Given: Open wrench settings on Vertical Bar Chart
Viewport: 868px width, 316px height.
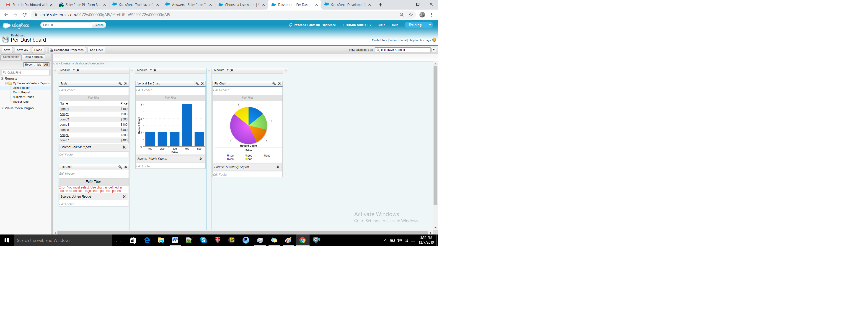Looking at the screenshot, I should pyautogui.click(x=197, y=84).
